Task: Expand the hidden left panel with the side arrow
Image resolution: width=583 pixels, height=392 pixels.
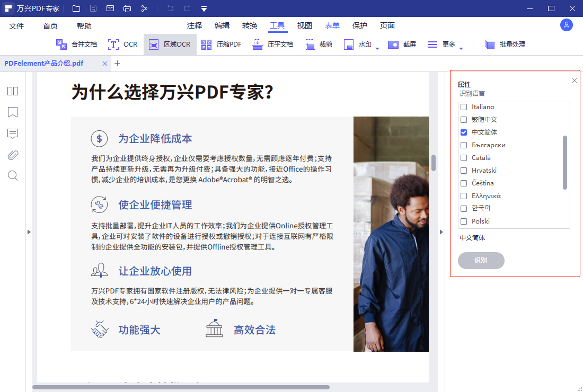Action: (29, 231)
